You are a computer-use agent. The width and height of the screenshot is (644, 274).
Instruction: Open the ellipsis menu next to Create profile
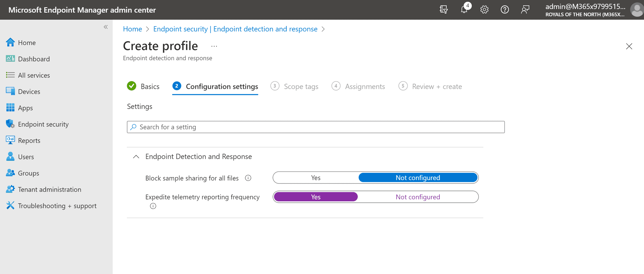coord(214,46)
